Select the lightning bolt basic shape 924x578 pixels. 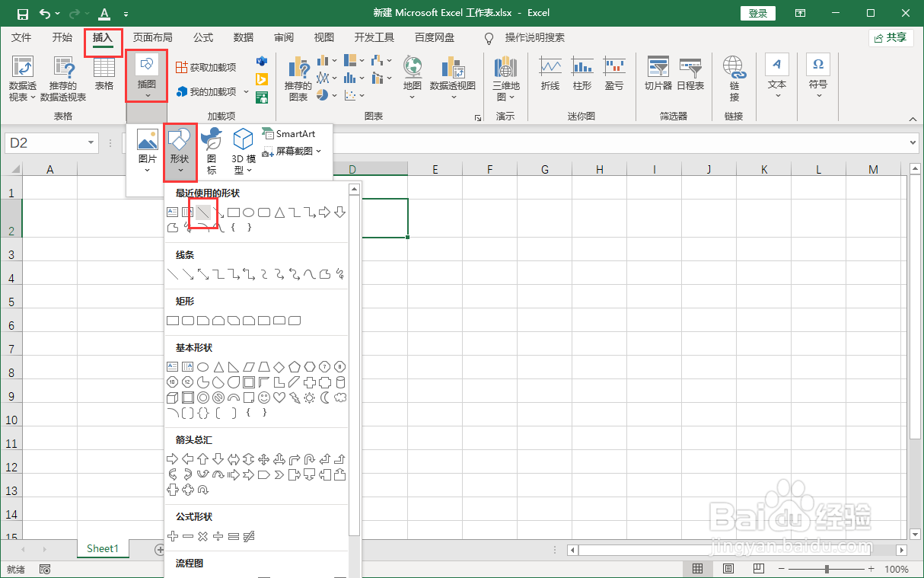point(295,398)
